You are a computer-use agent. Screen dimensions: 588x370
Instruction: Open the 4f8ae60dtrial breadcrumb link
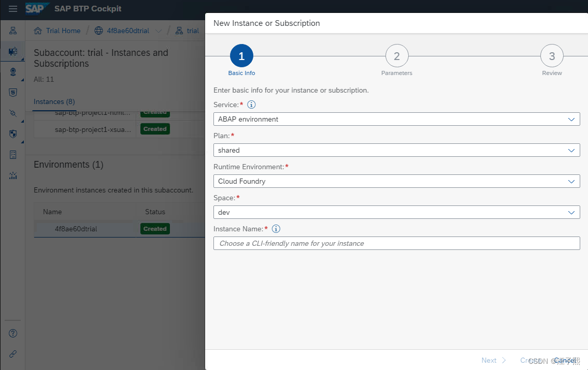click(128, 31)
